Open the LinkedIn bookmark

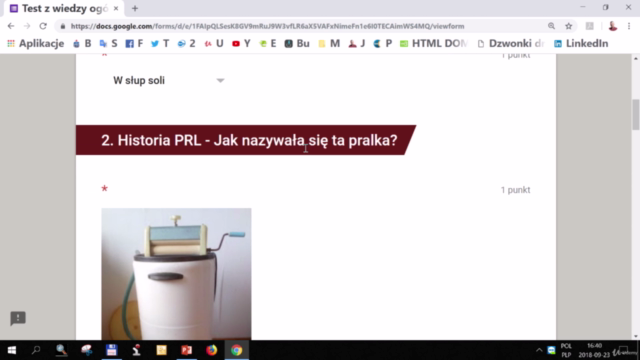tap(581, 43)
